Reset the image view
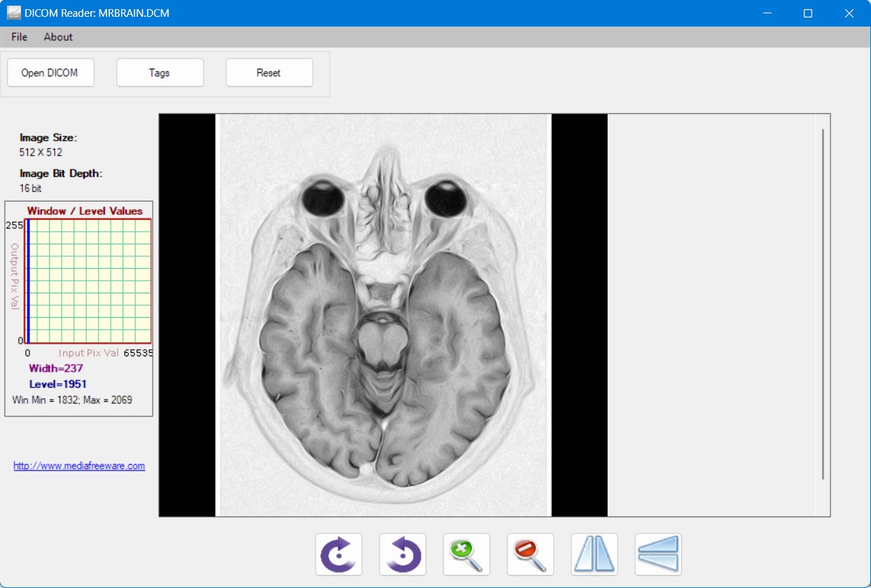 [x=269, y=72]
